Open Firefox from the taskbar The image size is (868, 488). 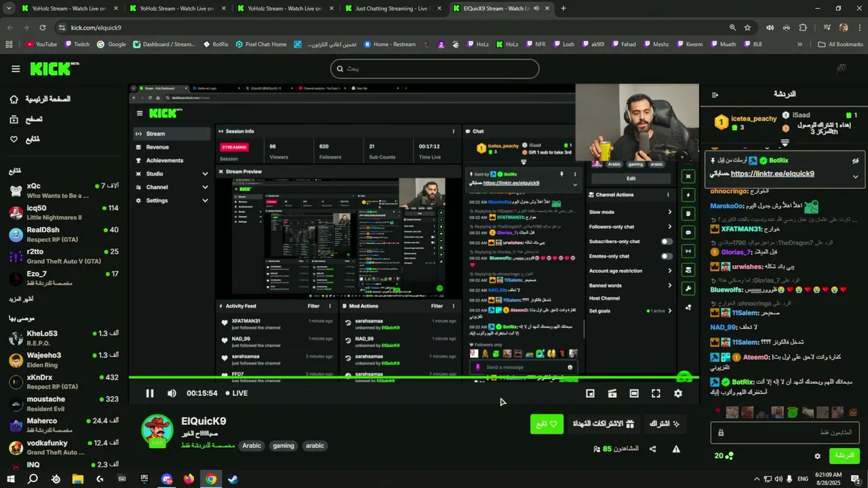coord(189,479)
